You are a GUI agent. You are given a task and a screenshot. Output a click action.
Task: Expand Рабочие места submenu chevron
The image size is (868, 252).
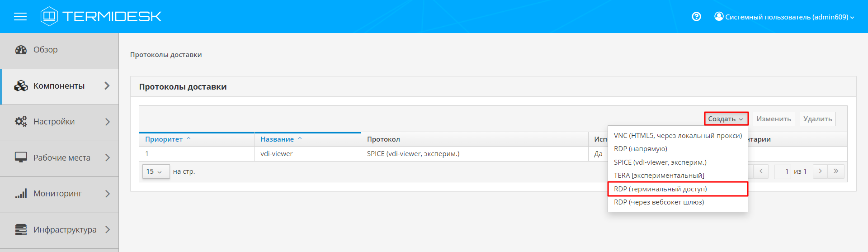107,157
